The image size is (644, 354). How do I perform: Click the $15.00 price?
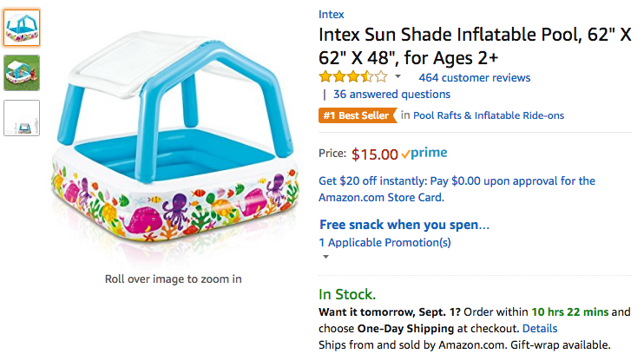coord(374,154)
